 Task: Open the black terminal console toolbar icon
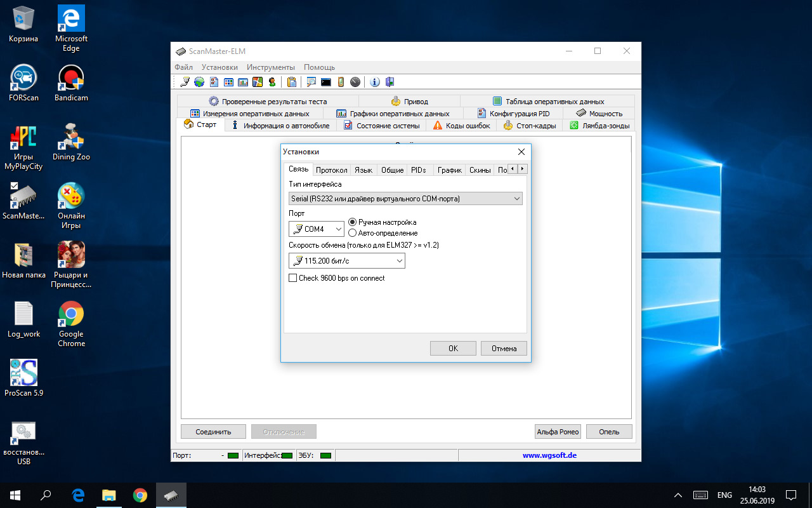coord(326,82)
